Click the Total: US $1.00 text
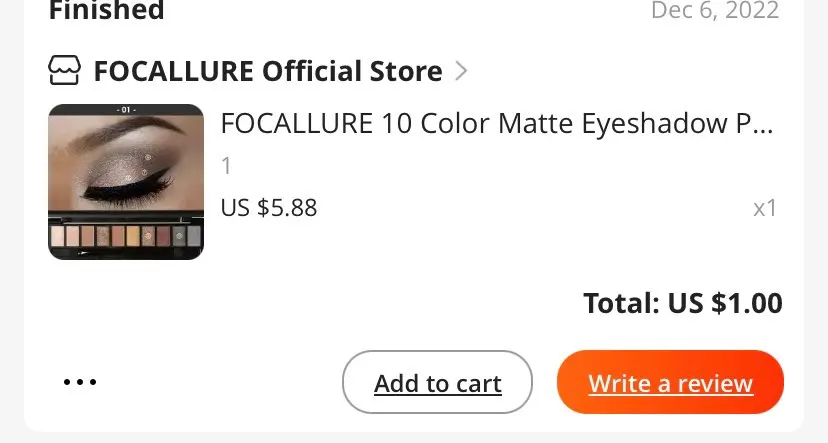Image resolution: width=828 pixels, height=443 pixels. [x=682, y=303]
